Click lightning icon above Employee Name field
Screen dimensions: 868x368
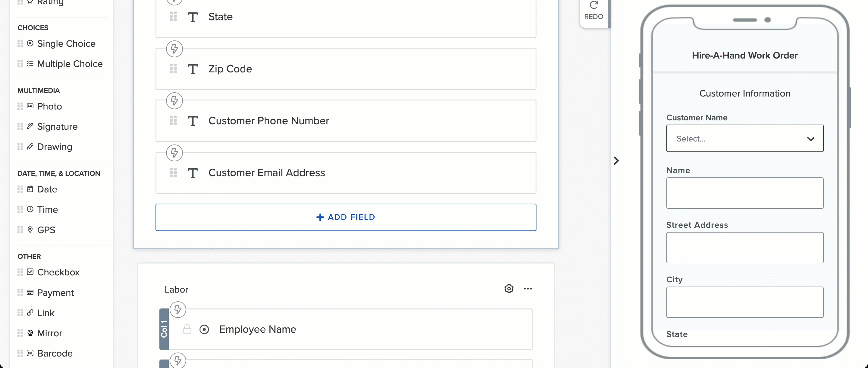tap(178, 310)
